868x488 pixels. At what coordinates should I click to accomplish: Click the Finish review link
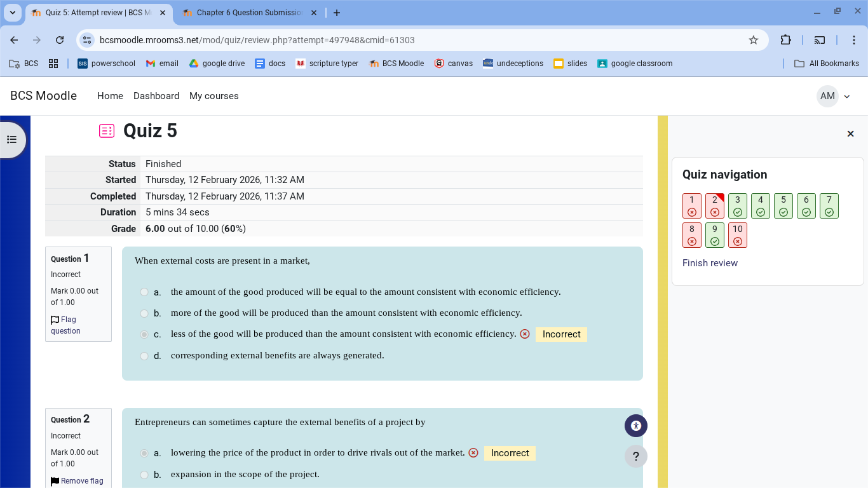click(x=710, y=262)
